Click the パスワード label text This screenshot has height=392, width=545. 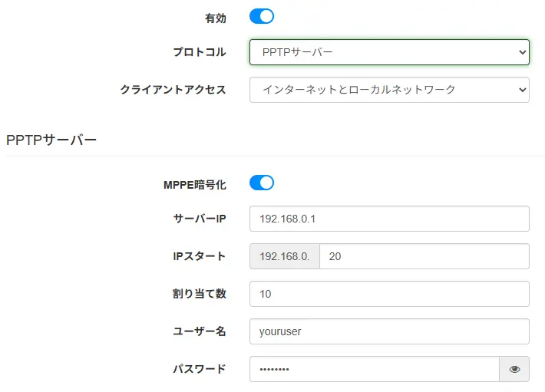[x=200, y=369]
